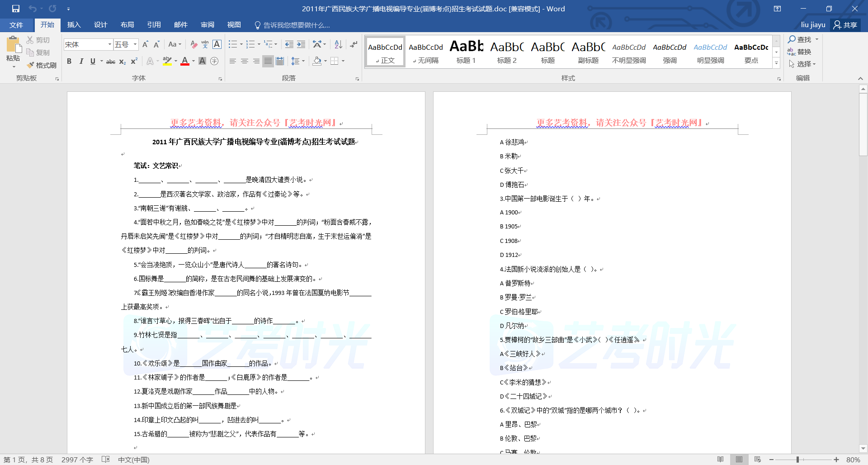
Task: Open the 审阅 ribbon tab
Action: [x=208, y=25]
